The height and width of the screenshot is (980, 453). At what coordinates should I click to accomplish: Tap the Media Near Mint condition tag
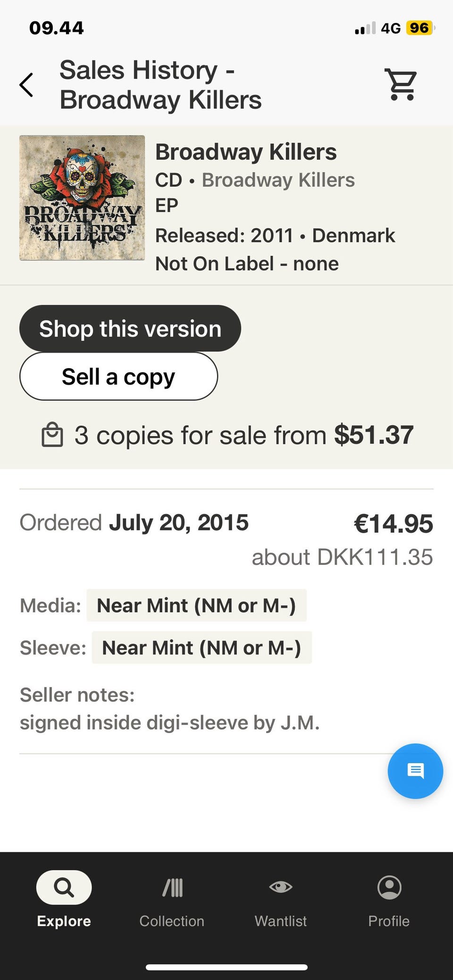[196, 606]
